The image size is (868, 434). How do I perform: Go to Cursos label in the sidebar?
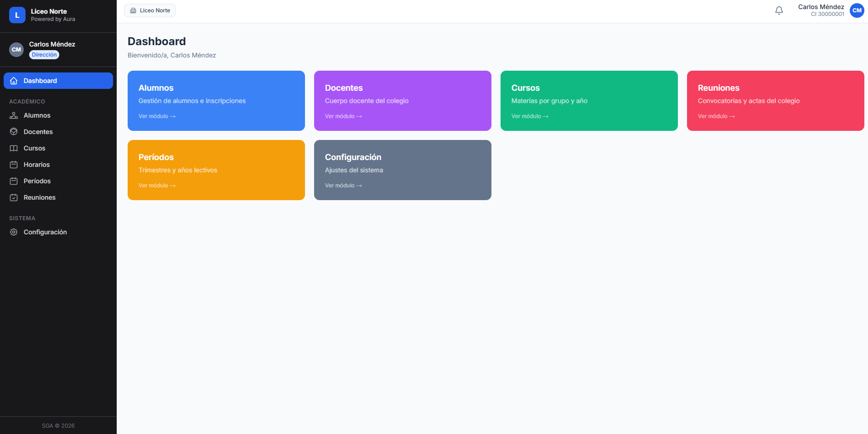tap(34, 148)
